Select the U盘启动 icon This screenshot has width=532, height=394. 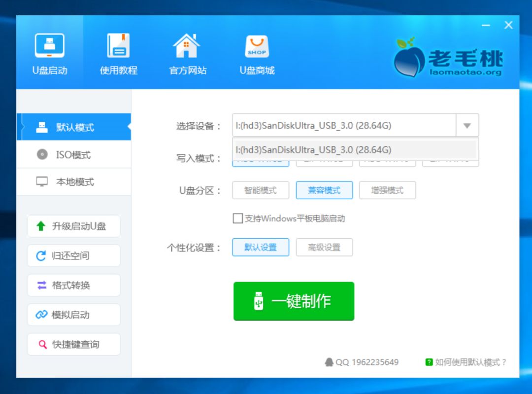tap(49, 52)
